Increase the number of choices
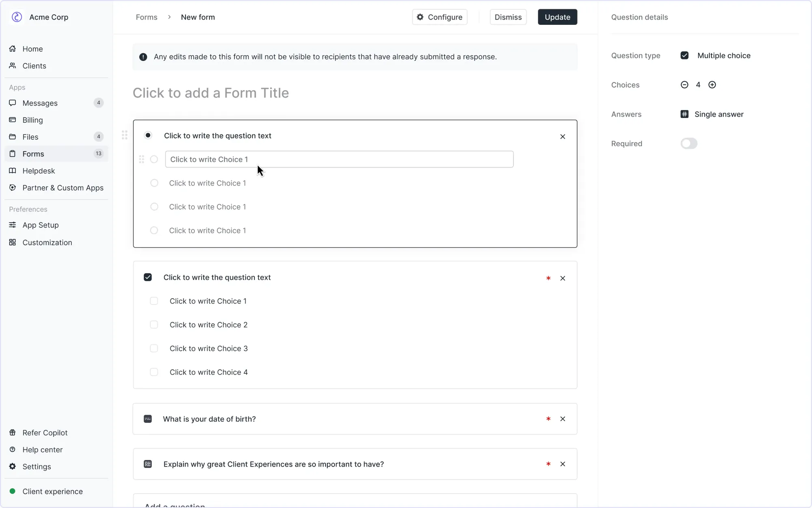Screen dimensions: 812x508 (712, 85)
